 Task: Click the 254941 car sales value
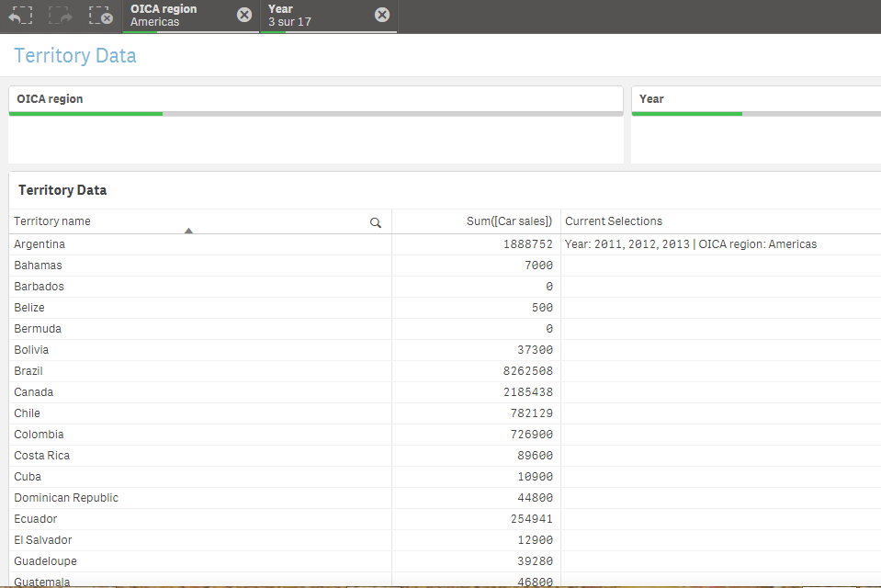point(532,519)
